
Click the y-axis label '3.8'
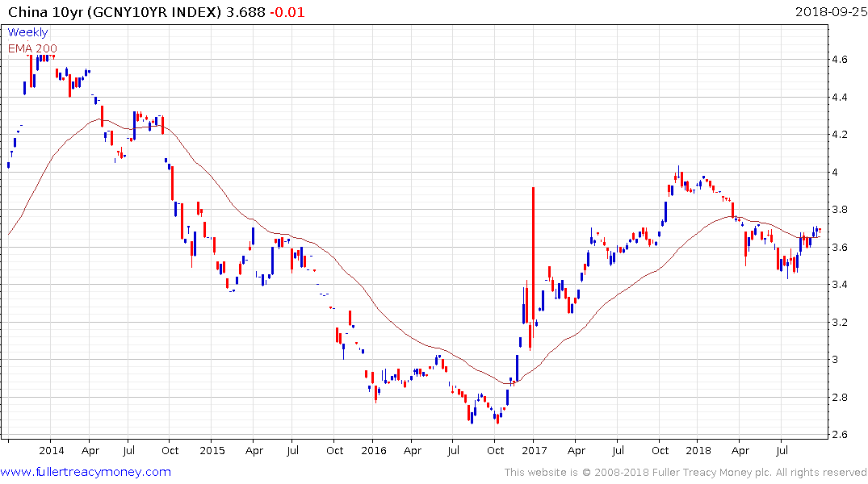coord(839,210)
